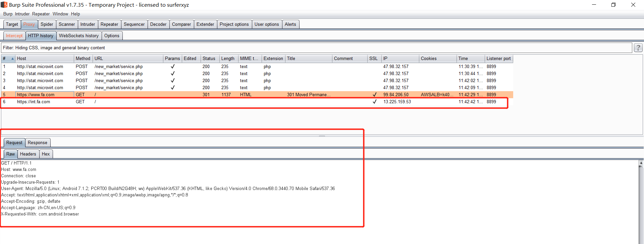644x244 pixels.
Task: Switch to the Response tab
Action: (x=38, y=143)
